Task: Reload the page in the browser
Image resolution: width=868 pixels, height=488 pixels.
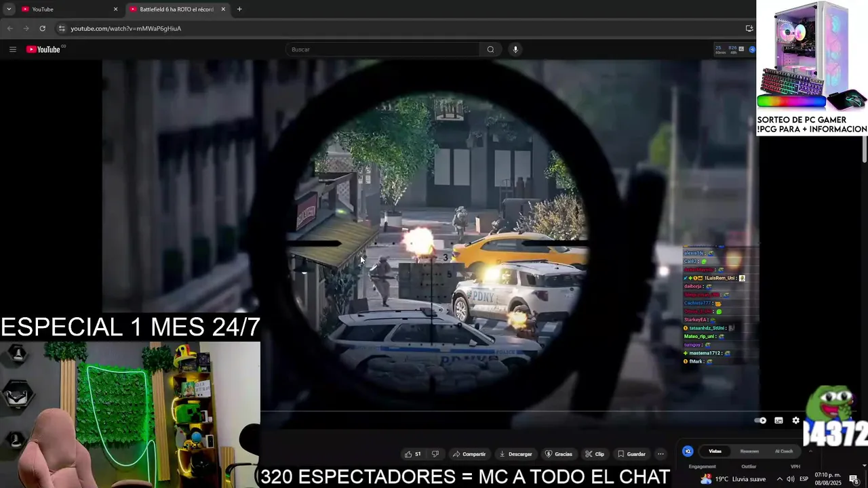Action: coord(42,28)
